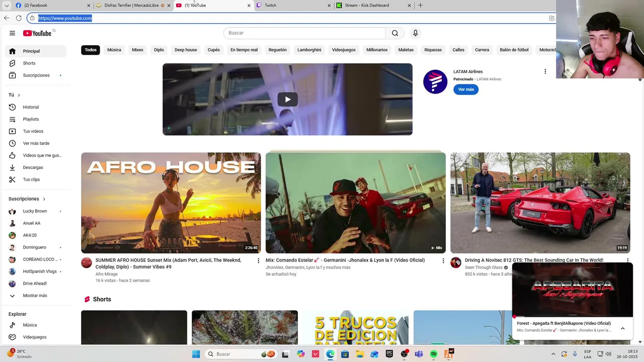Open the Comando Estelar mix thumbnail

click(356, 203)
